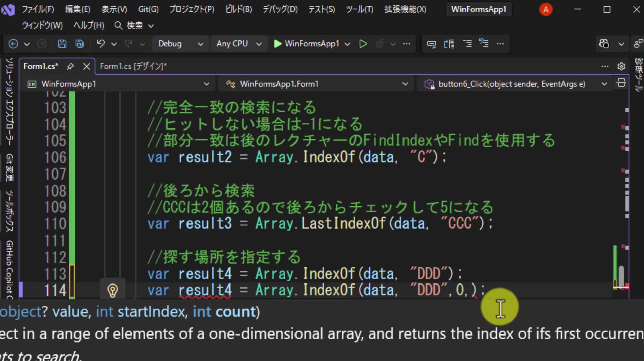
Task: Click LastIndexOf in line 110
Action: pyautogui.click(x=343, y=223)
